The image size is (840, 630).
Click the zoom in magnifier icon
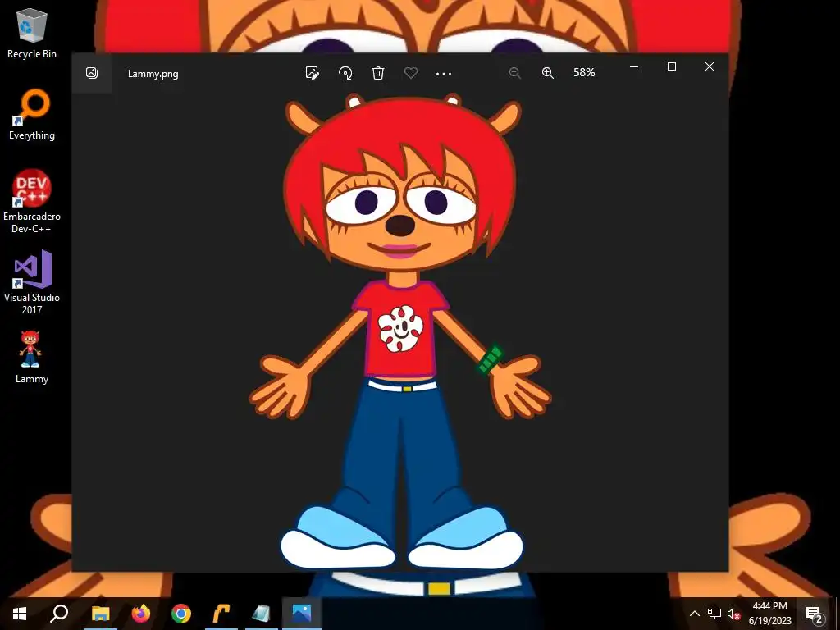tap(547, 73)
